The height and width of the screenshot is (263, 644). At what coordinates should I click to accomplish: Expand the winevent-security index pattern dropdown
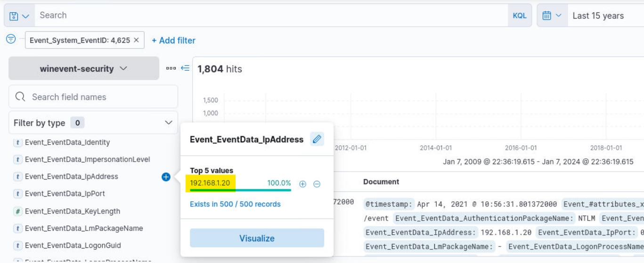(84, 68)
